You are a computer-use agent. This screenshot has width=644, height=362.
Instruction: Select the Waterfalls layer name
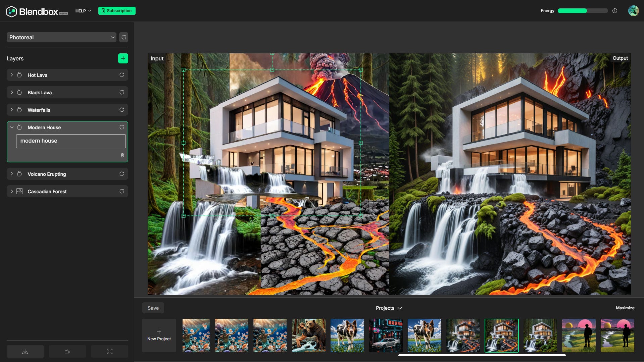point(39,110)
